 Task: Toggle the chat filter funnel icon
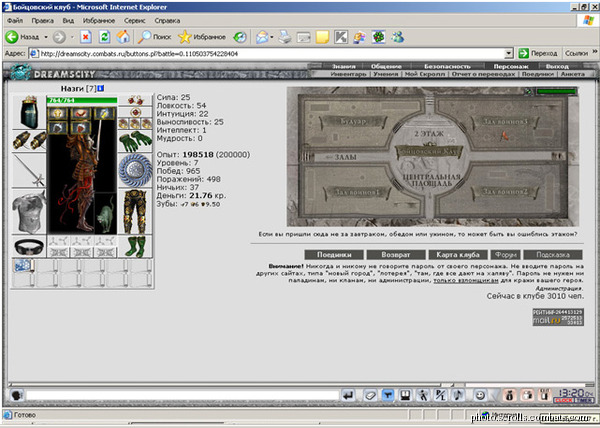coord(388,395)
